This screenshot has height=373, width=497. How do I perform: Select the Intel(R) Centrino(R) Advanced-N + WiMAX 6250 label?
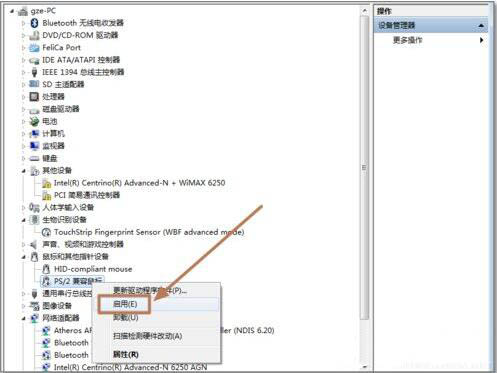139,183
